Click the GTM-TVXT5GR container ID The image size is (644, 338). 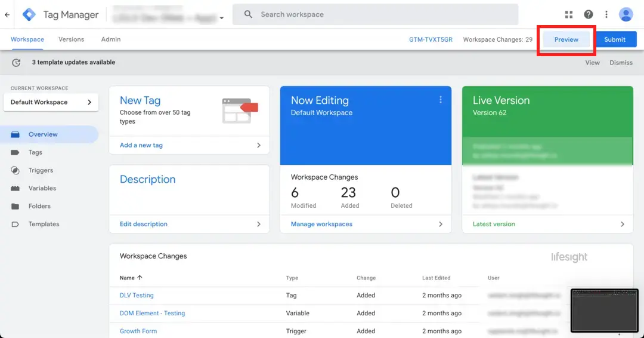(431, 39)
